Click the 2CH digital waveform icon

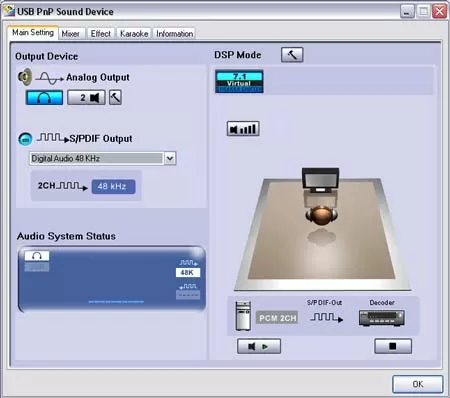click(72, 186)
